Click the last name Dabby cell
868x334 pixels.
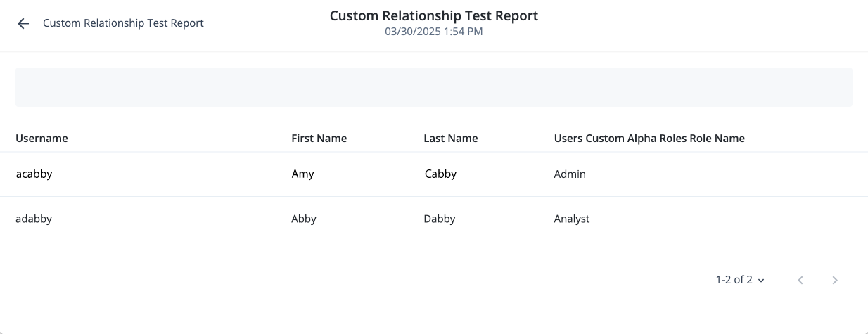pyautogui.click(x=440, y=219)
